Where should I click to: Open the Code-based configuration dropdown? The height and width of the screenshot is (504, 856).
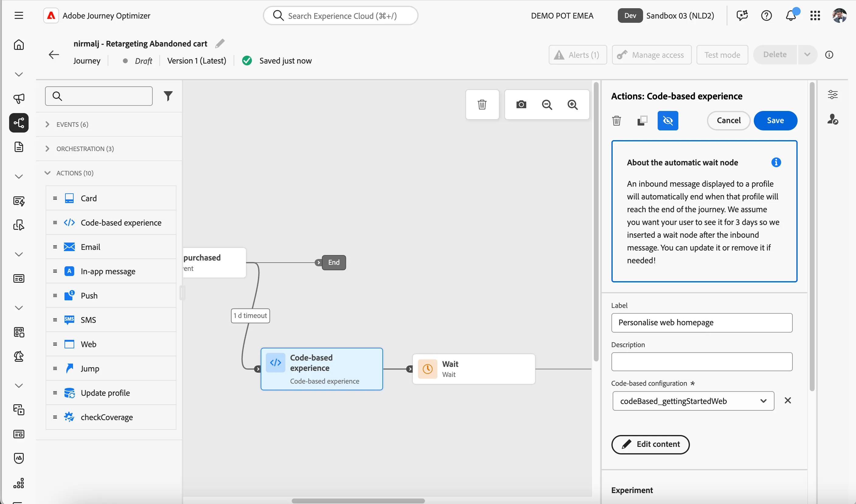coord(693,401)
